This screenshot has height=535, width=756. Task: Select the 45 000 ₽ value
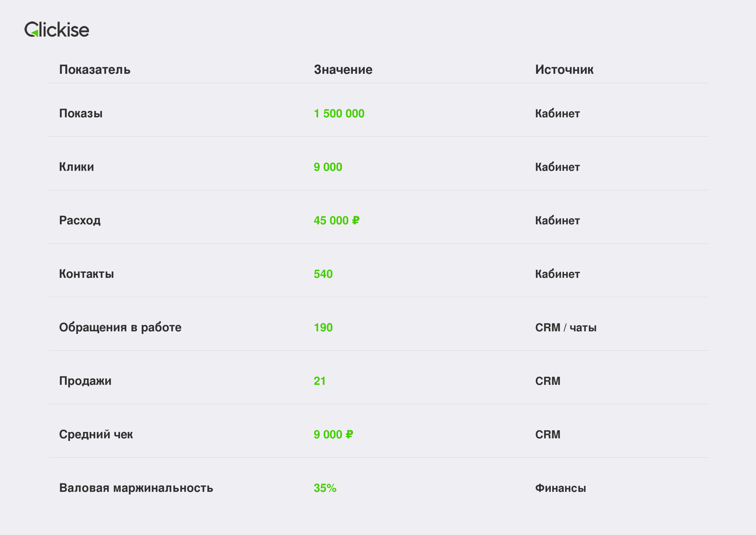[336, 220]
